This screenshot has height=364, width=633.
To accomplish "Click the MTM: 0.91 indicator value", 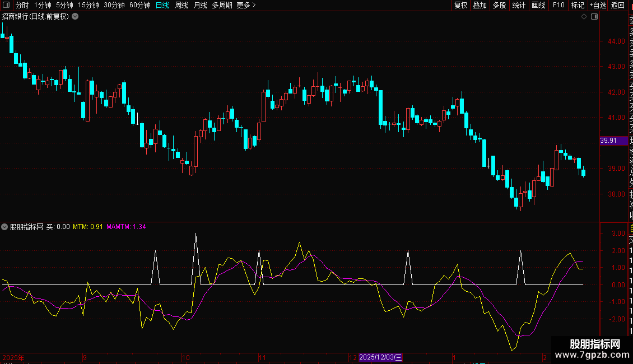I will click(x=87, y=227).
